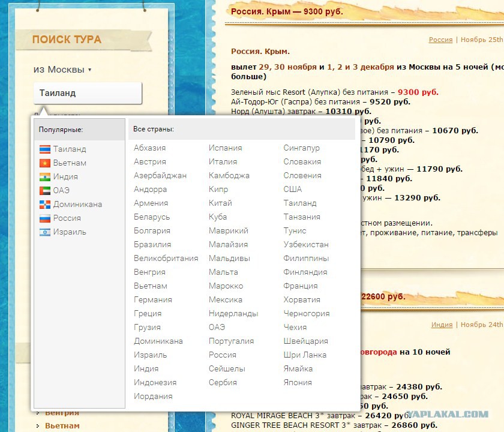
Task: Select Абхазия in the all countries column
Action: (x=150, y=148)
